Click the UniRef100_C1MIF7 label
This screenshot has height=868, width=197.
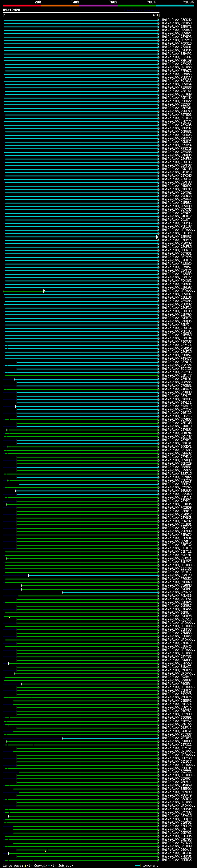176,375
